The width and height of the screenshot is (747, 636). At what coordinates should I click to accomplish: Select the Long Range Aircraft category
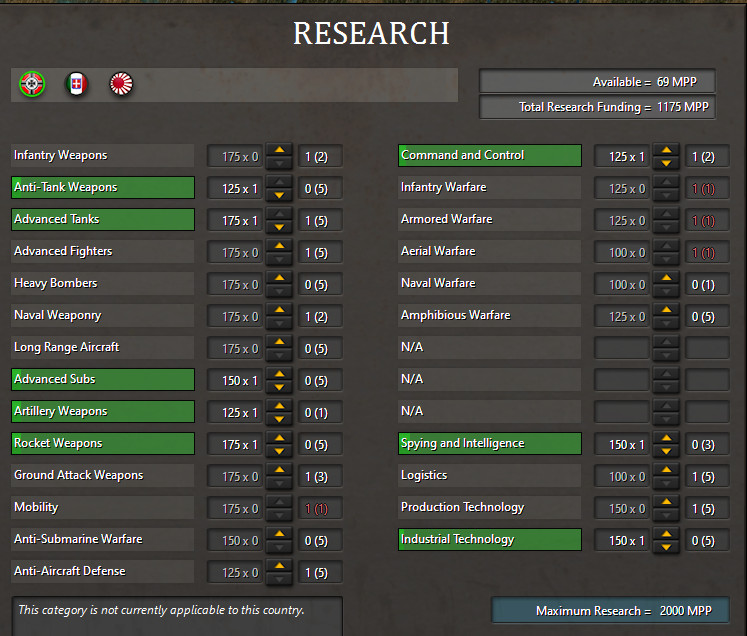pos(102,347)
